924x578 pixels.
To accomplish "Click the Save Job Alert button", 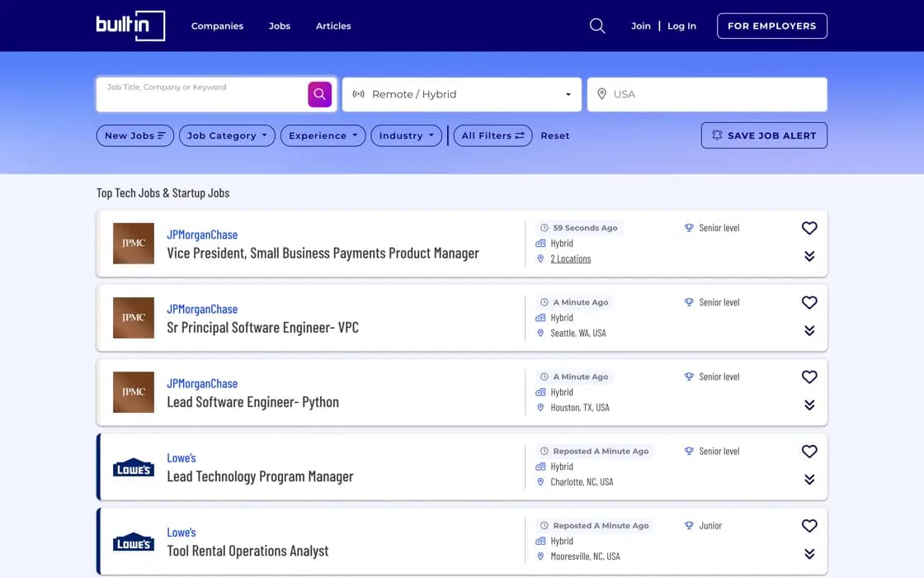I will 764,135.
